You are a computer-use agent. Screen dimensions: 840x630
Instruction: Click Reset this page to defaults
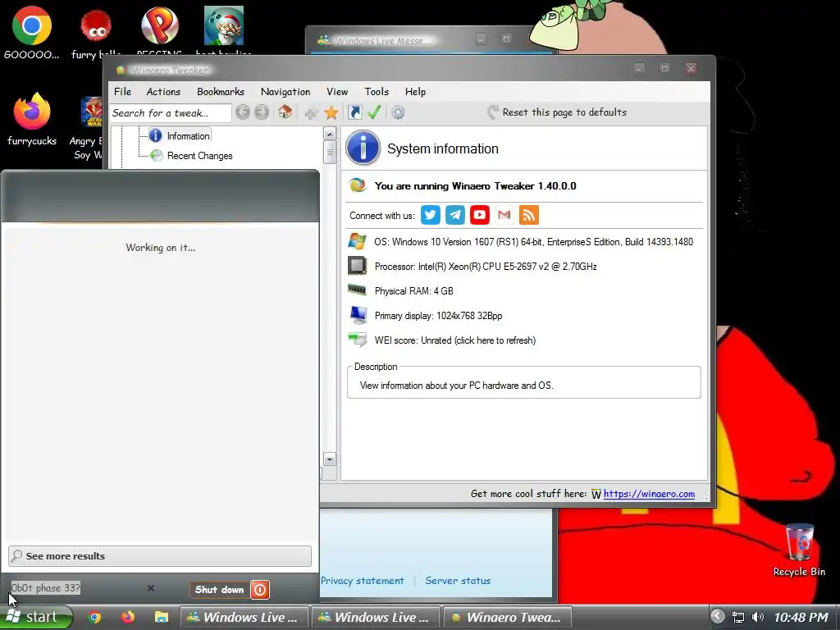pyautogui.click(x=557, y=112)
